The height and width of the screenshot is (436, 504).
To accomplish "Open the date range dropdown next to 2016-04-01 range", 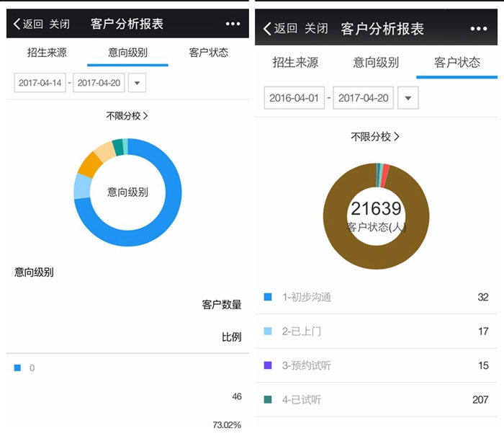I will [x=408, y=97].
